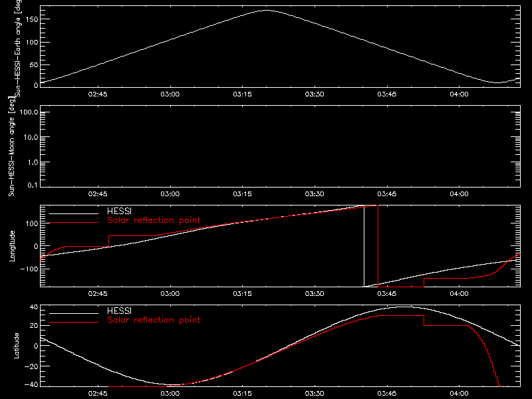
Task: Mark 03:30 label under the Latitude plot
Action: click(x=315, y=394)
